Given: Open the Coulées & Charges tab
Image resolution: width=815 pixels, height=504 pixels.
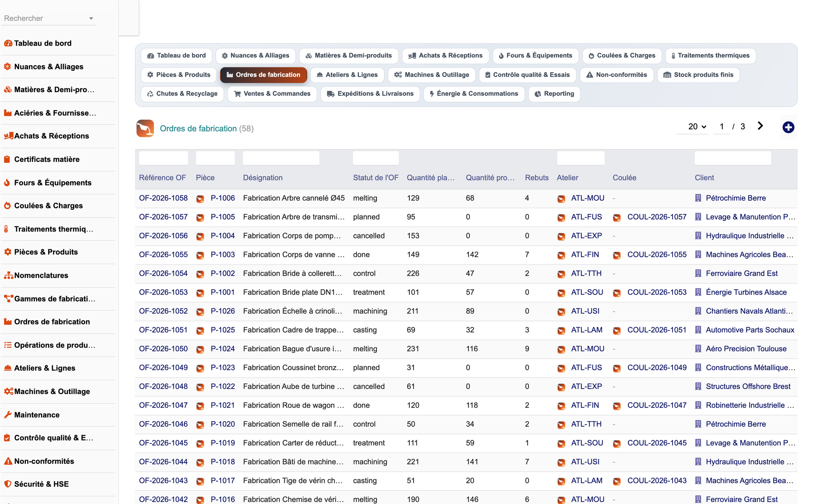Looking at the screenshot, I should pos(622,56).
